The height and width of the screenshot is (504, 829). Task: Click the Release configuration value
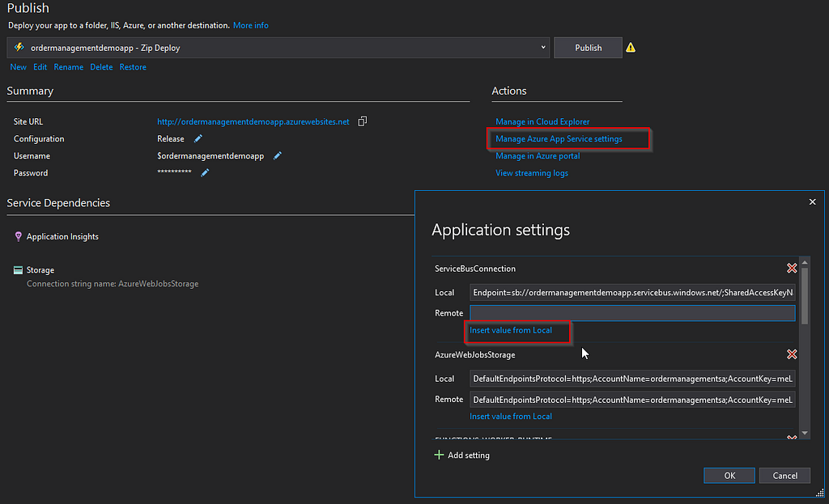(171, 138)
